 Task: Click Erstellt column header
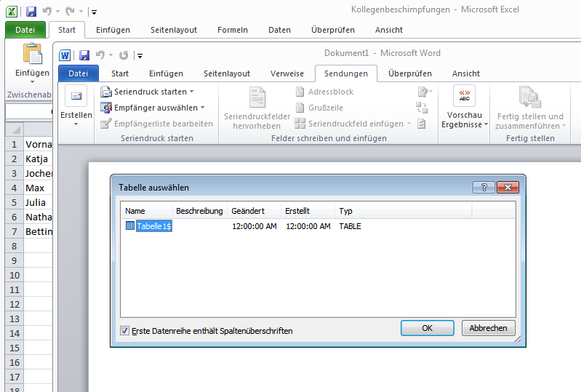point(308,211)
